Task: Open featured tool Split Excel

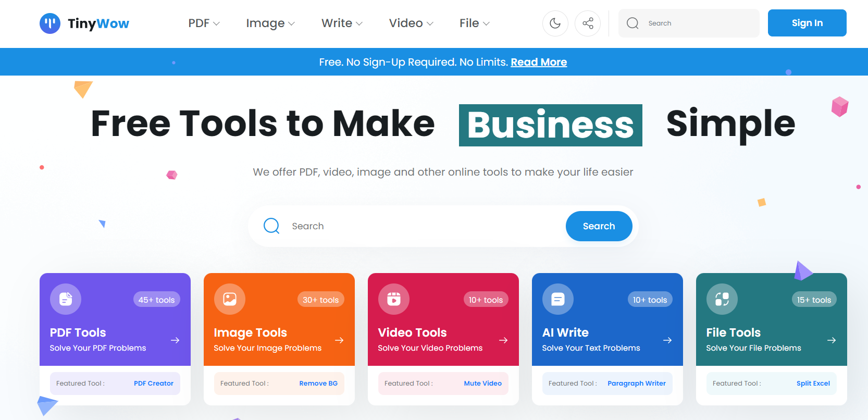Action: pyautogui.click(x=813, y=383)
